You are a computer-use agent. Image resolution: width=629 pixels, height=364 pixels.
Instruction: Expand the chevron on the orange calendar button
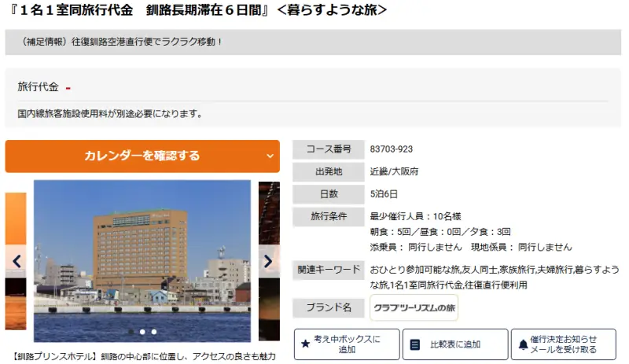270,156
